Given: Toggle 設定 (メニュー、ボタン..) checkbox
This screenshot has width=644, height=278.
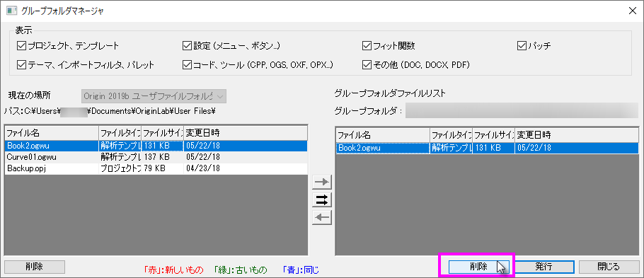Looking at the screenshot, I should [x=188, y=46].
